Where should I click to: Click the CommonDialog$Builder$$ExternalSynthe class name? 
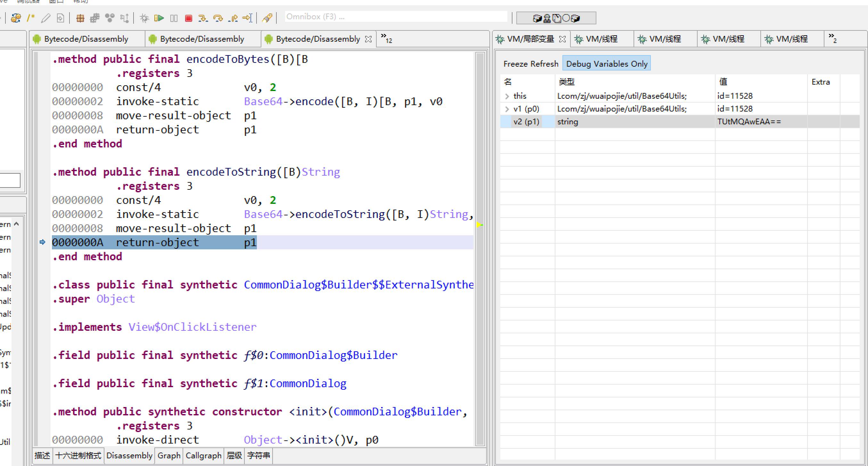click(x=358, y=285)
